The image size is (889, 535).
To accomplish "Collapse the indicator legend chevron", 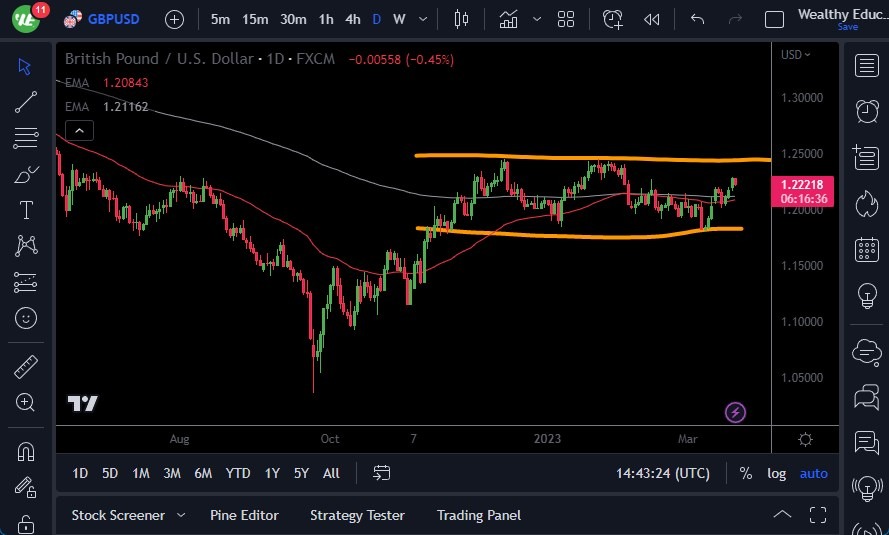I will (79, 130).
